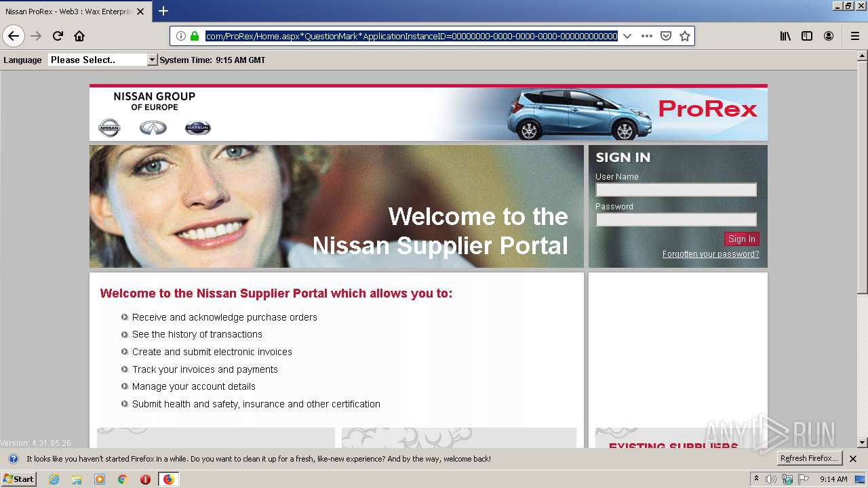The height and width of the screenshot is (488, 868).
Task: Click the User Name input field
Action: pos(676,190)
